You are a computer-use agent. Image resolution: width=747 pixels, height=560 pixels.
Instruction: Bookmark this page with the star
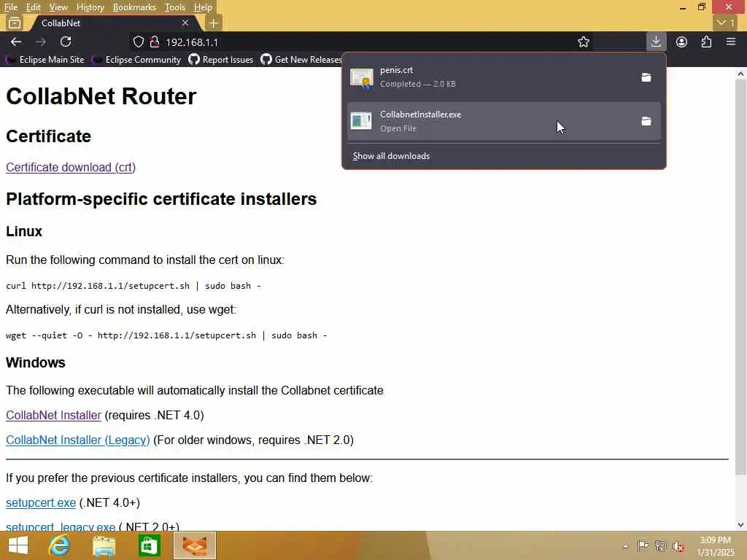[x=584, y=42]
